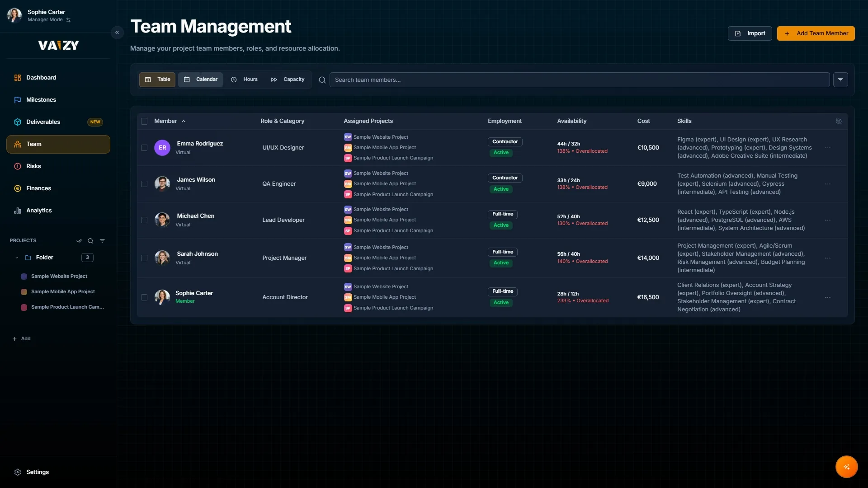Switch to the Calendar view tab

tap(200, 80)
